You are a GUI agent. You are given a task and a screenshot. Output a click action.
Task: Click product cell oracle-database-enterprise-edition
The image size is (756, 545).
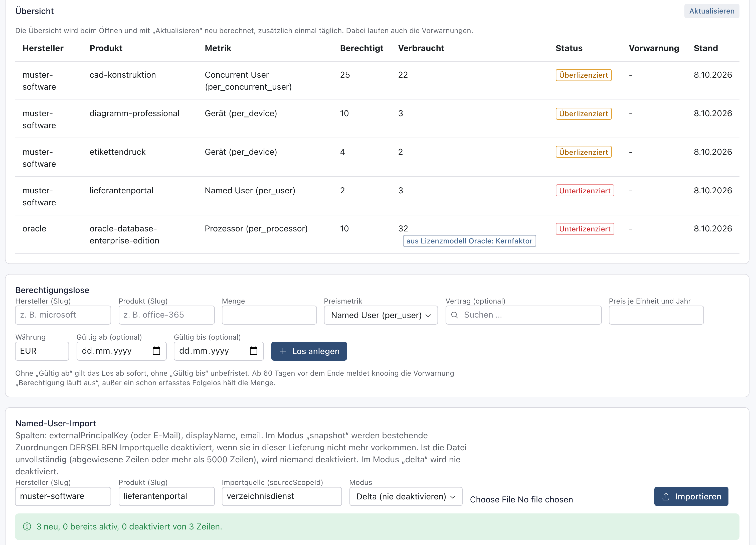(124, 234)
